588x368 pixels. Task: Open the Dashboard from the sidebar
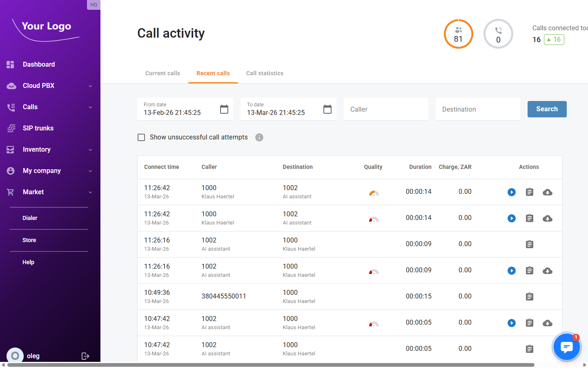click(39, 64)
